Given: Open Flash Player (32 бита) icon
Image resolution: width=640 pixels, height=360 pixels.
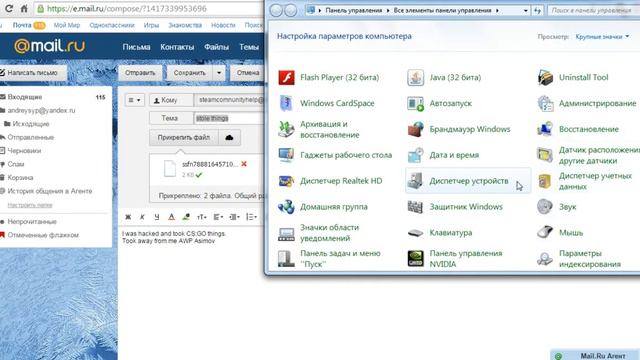Looking at the screenshot, I should tap(287, 77).
